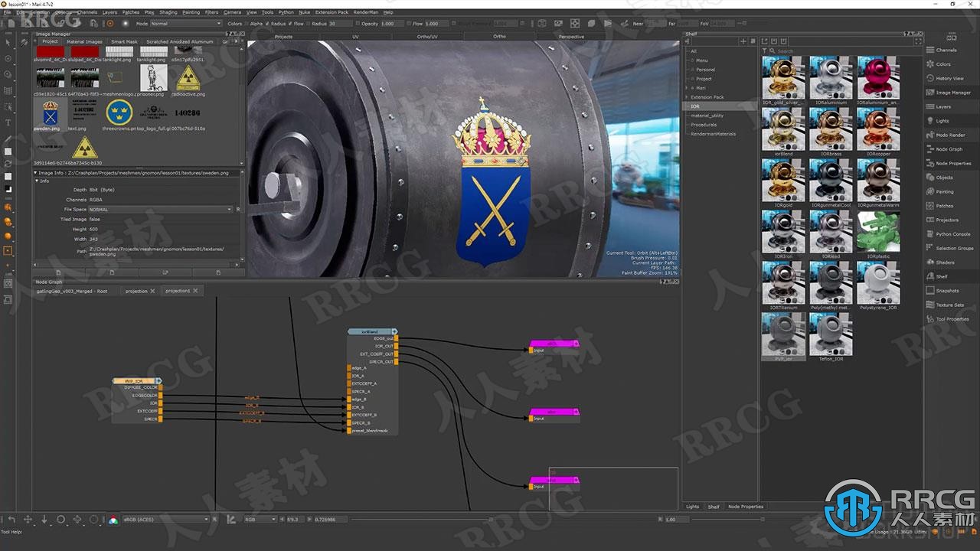Open the Texture Sets palette
Image resolution: width=980 pixels, height=551 pixels.
950,305
